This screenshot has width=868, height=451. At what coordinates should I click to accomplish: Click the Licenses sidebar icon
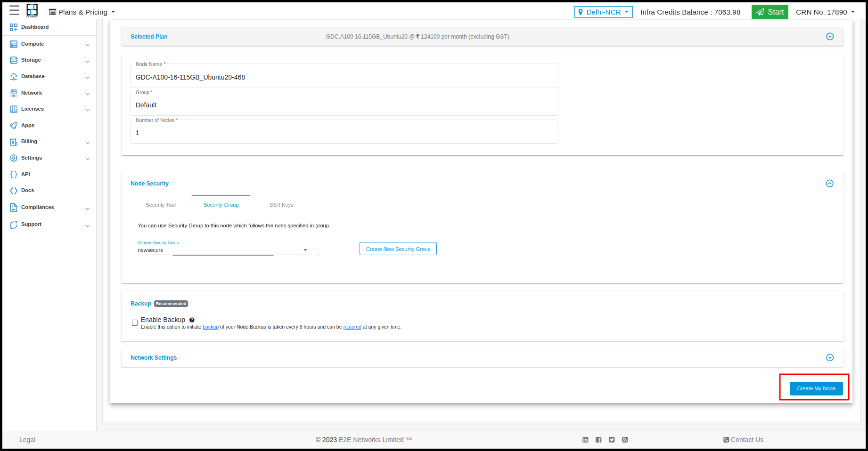click(14, 109)
